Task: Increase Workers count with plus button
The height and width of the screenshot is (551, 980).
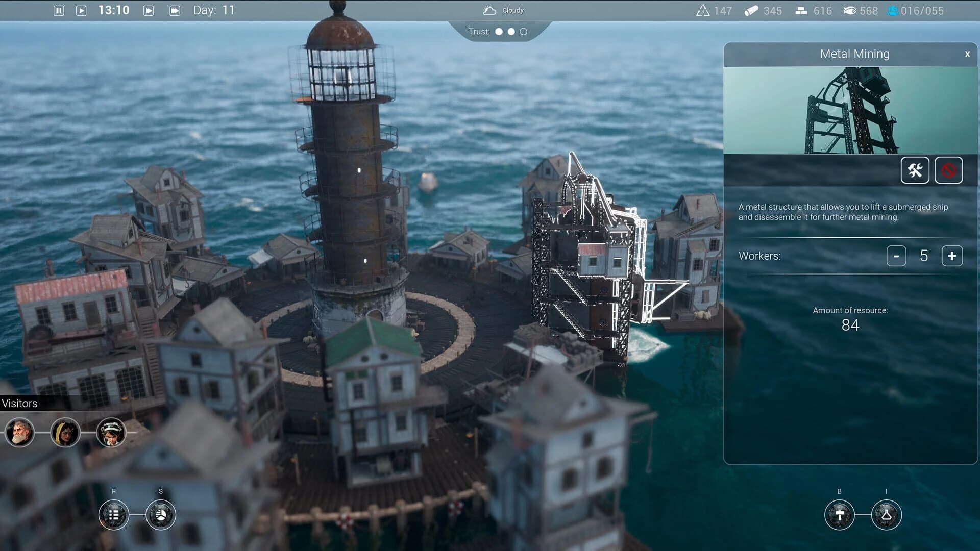Action: [951, 256]
